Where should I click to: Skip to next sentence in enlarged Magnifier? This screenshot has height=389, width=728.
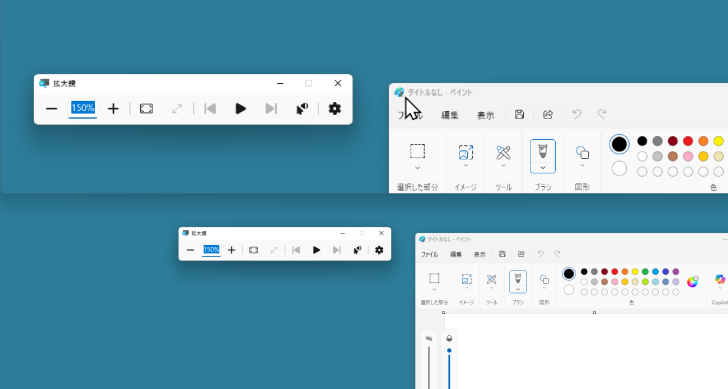coord(271,109)
